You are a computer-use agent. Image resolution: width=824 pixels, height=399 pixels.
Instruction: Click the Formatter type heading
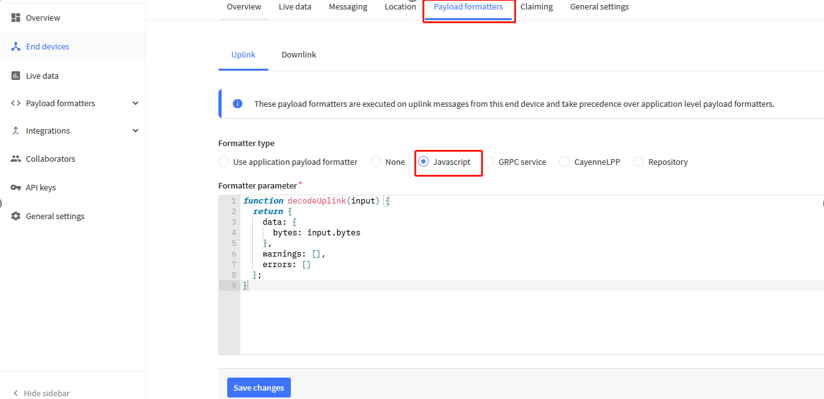[x=246, y=143]
